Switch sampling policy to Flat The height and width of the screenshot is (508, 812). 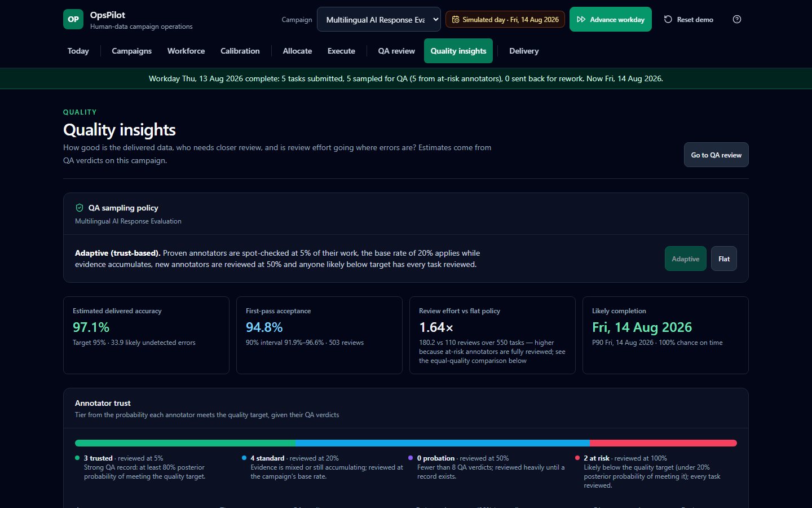click(x=724, y=259)
